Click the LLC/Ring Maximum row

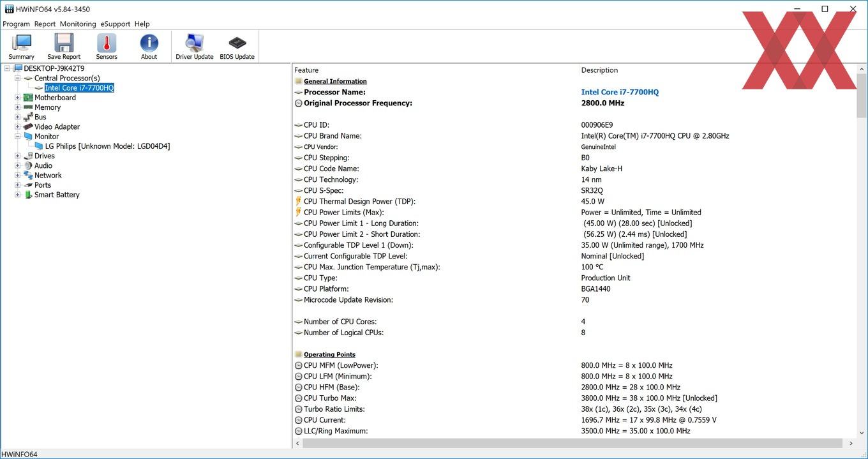tap(574, 431)
